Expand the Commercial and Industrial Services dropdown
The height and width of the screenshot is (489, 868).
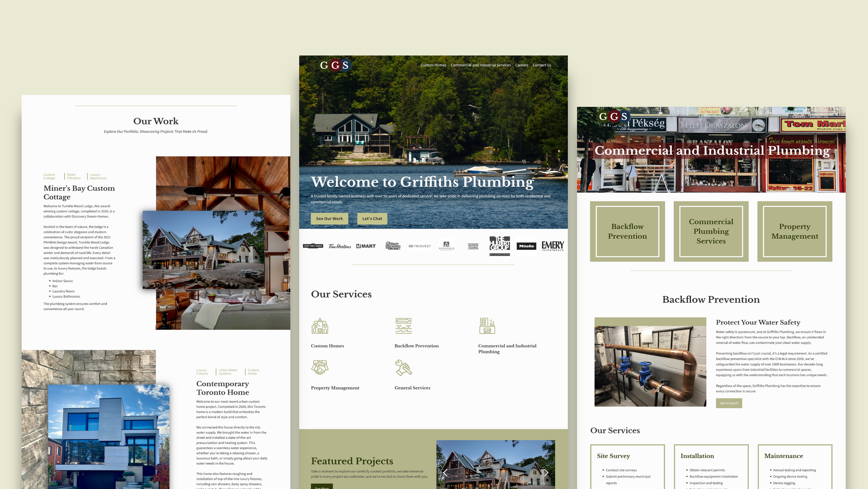480,65
